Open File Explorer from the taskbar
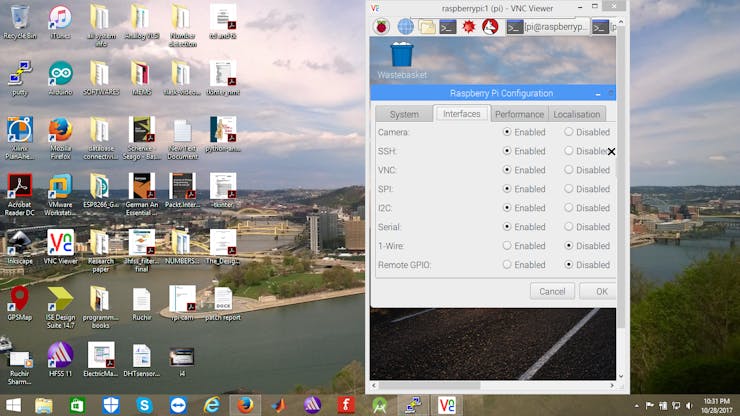740x416 pixels. click(43, 405)
